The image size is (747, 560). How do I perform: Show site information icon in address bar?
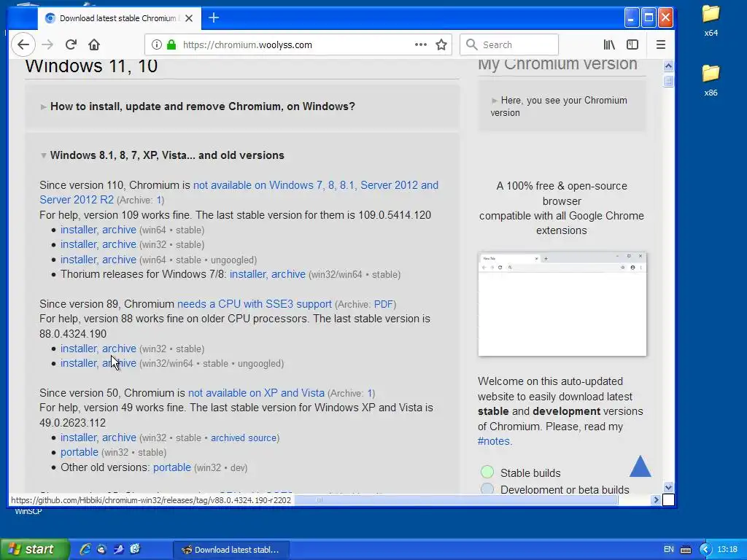pos(156,44)
